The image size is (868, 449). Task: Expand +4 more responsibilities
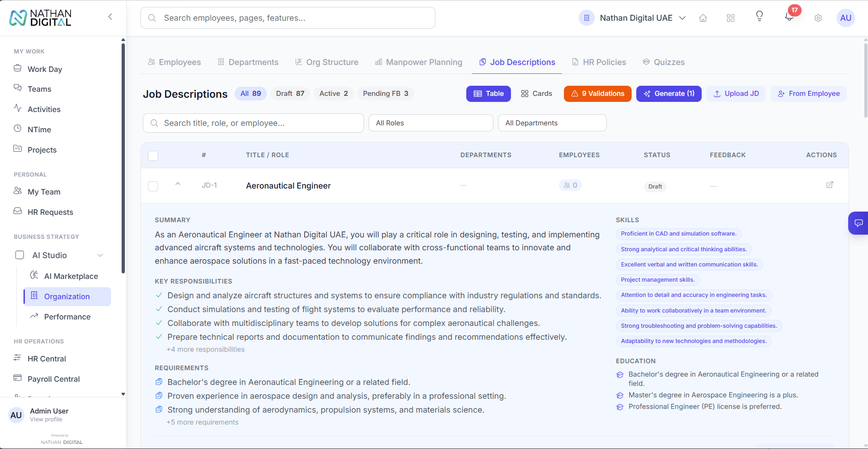(x=205, y=349)
